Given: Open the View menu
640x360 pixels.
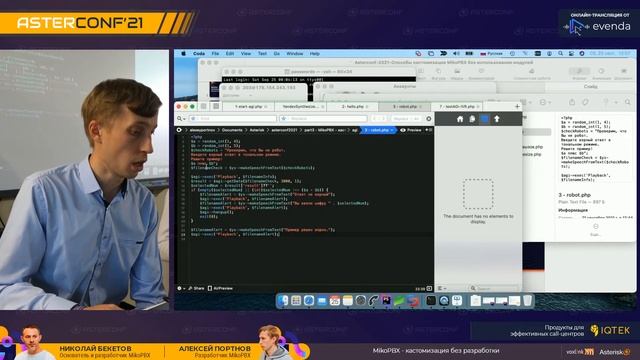Looking at the screenshot, I should (x=246, y=53).
